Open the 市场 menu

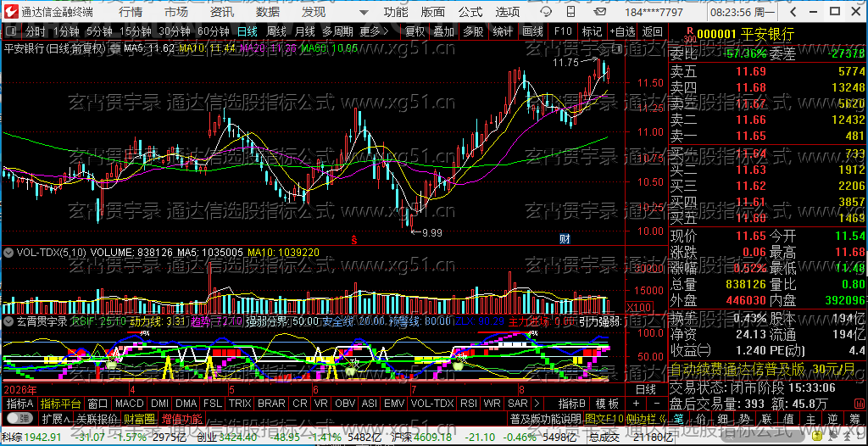176,12
